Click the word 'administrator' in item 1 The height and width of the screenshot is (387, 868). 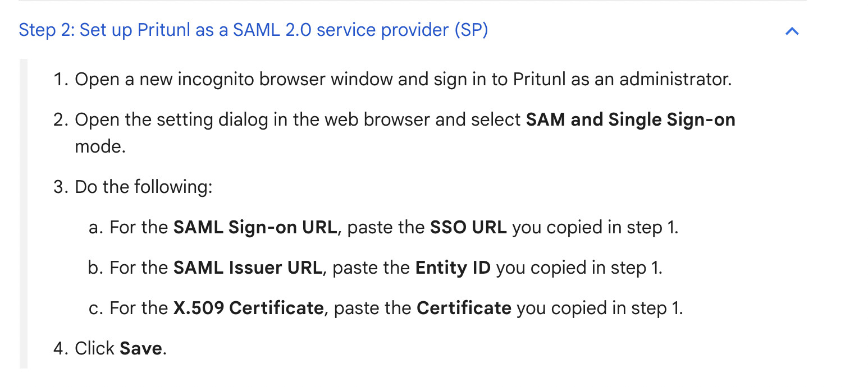pyautogui.click(x=673, y=79)
